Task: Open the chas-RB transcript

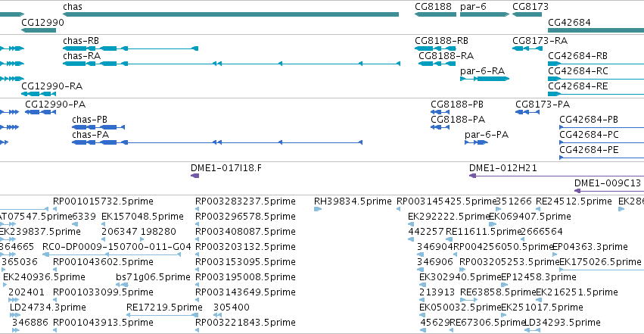Action: 131,48
